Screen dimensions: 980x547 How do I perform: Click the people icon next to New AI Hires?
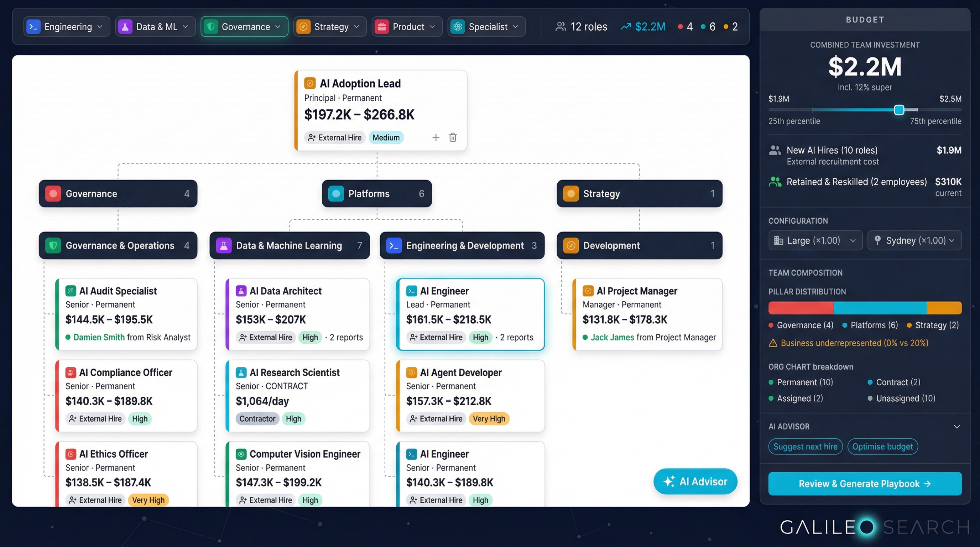775,150
